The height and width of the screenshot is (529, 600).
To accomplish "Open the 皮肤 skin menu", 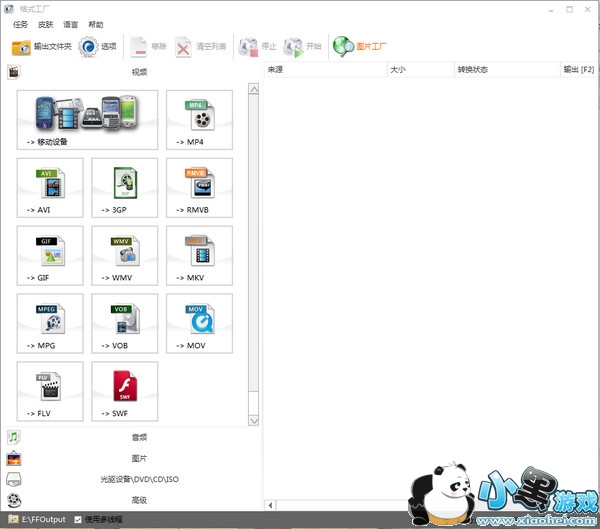I will click(46, 24).
